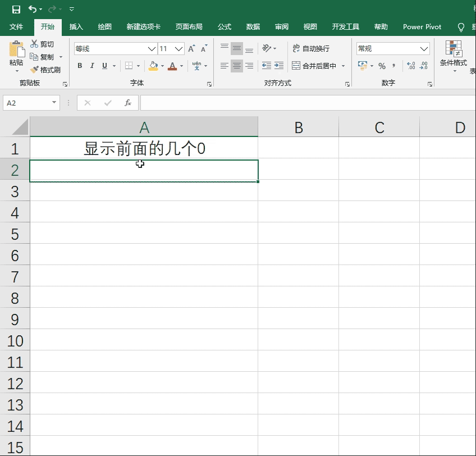Click the wén phonetic guide icon
The height and width of the screenshot is (456, 476).
pyautogui.click(x=196, y=66)
